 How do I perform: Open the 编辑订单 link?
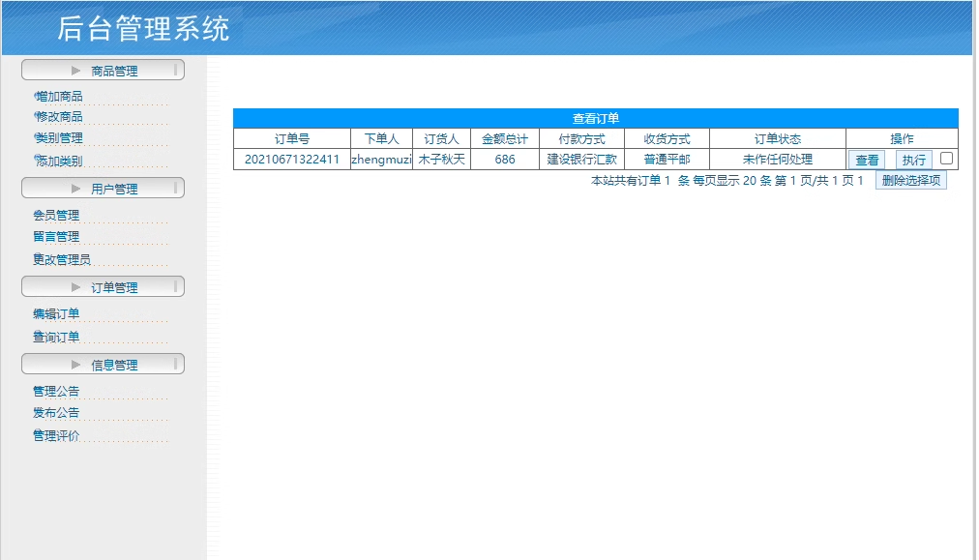point(56,314)
